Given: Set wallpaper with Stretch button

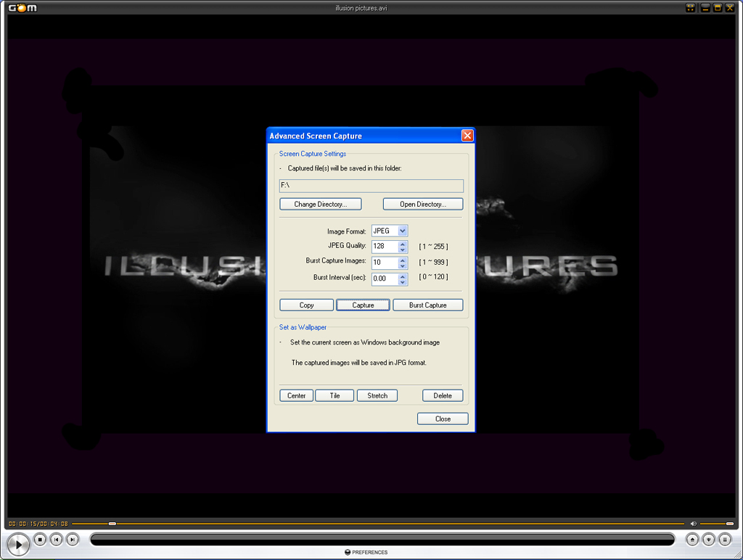Looking at the screenshot, I should pyautogui.click(x=377, y=395).
